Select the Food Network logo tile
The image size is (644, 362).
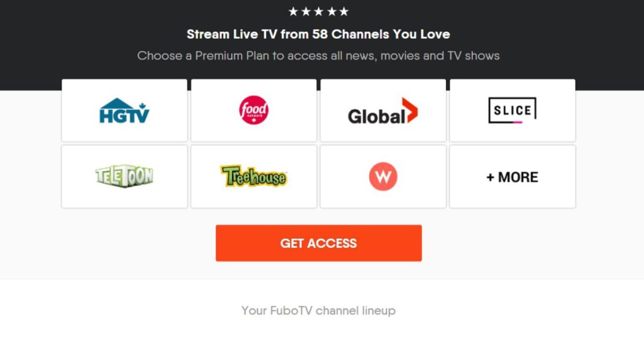[254, 111]
